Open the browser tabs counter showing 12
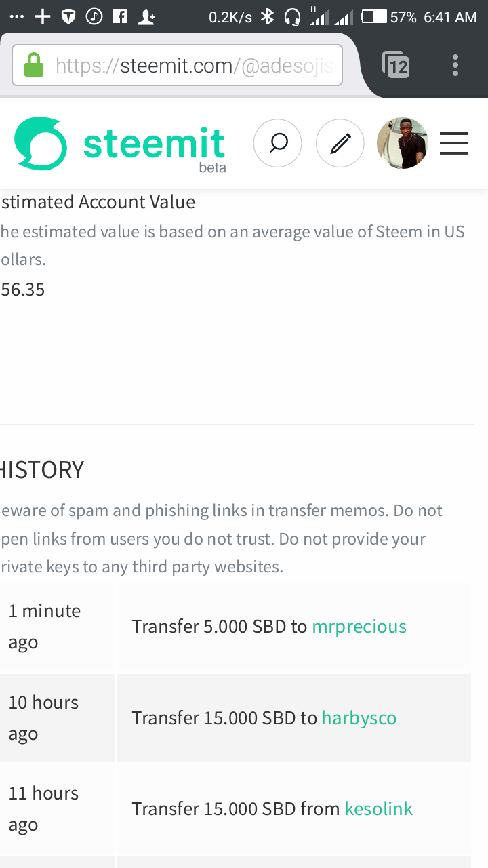This screenshot has height=868, width=488. click(x=396, y=65)
